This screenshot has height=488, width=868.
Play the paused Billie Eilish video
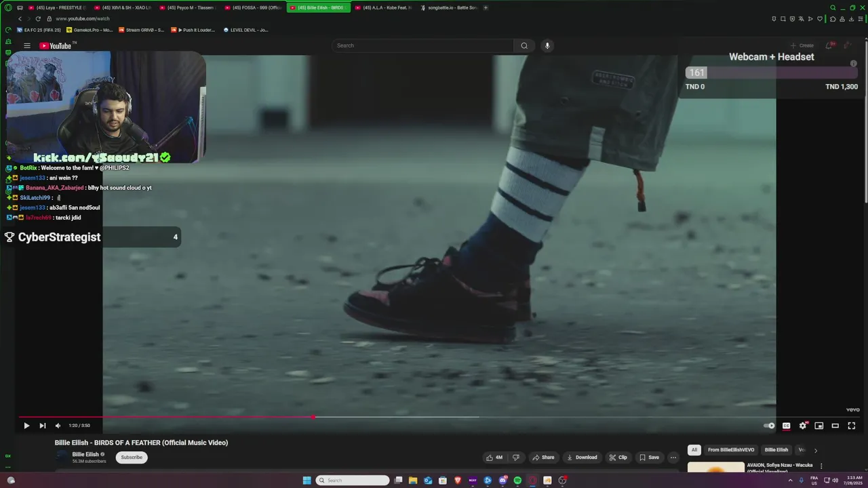click(x=26, y=426)
